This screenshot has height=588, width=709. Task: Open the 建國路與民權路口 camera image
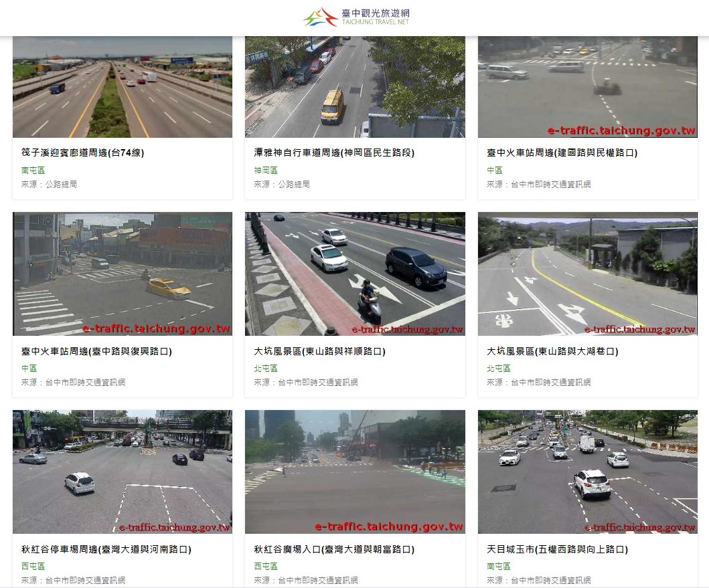coord(588,87)
